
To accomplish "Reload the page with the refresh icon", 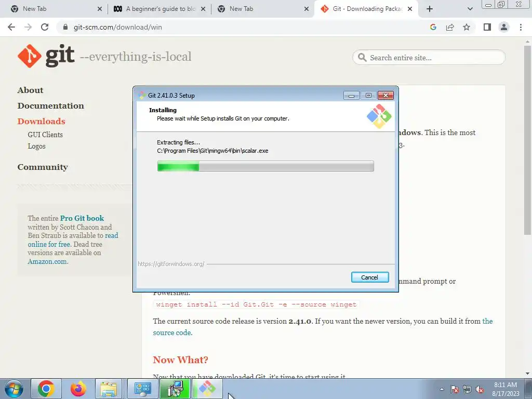I will point(45,27).
